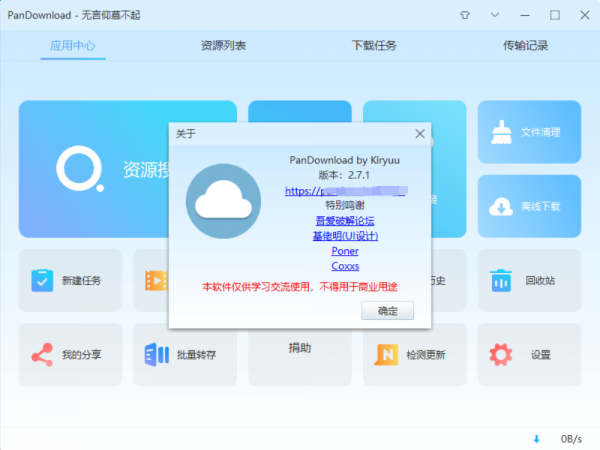Click the 离线下载 cloud download icon
The height and width of the screenshot is (450, 600).
coord(501,207)
